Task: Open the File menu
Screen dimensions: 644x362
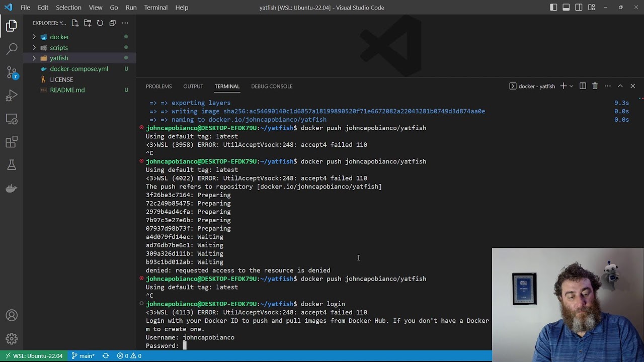Action: click(25, 8)
